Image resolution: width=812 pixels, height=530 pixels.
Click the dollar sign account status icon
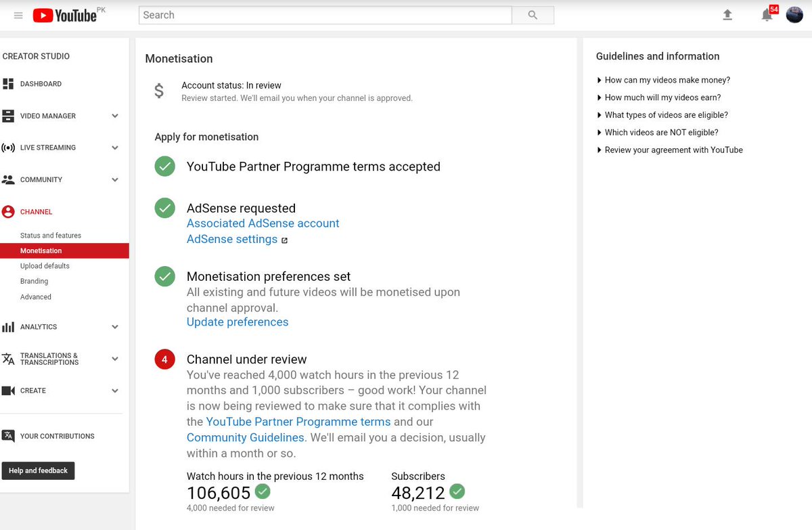point(159,91)
